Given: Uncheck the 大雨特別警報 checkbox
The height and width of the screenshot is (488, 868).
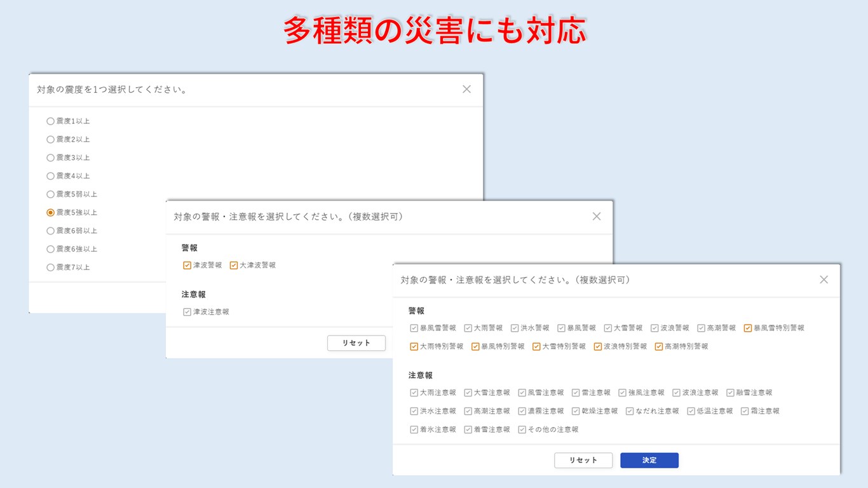Looking at the screenshot, I should [x=414, y=346].
